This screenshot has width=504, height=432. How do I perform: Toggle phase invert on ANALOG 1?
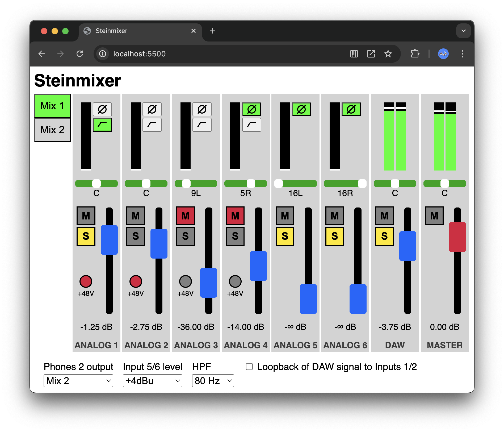102,109
